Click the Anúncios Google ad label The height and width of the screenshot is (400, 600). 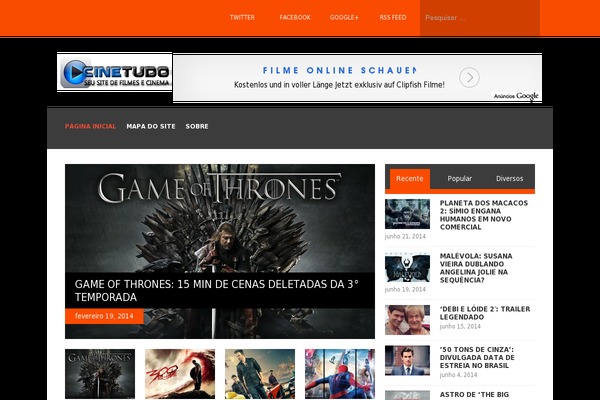pyautogui.click(x=516, y=96)
